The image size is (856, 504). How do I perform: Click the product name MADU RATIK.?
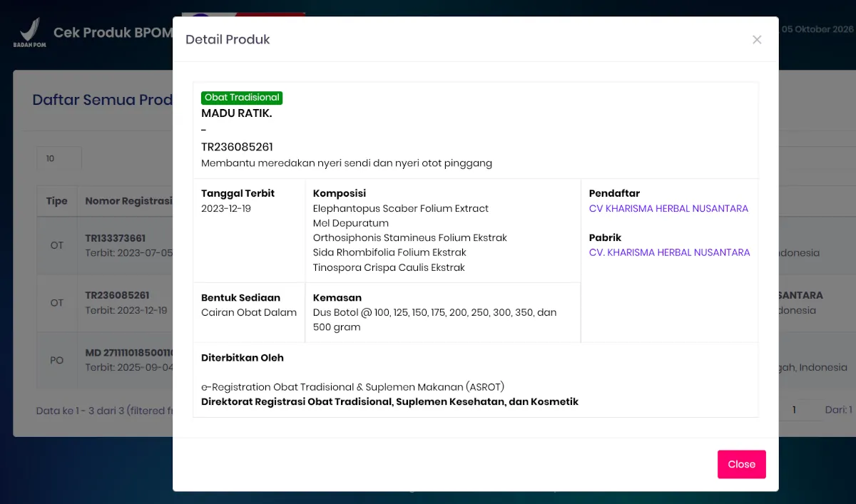coord(237,113)
